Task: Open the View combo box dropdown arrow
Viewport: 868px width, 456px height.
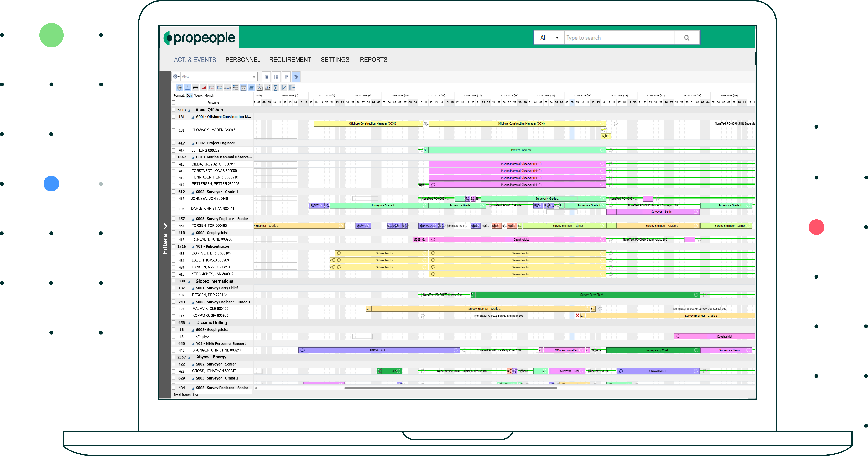Action: (x=254, y=77)
